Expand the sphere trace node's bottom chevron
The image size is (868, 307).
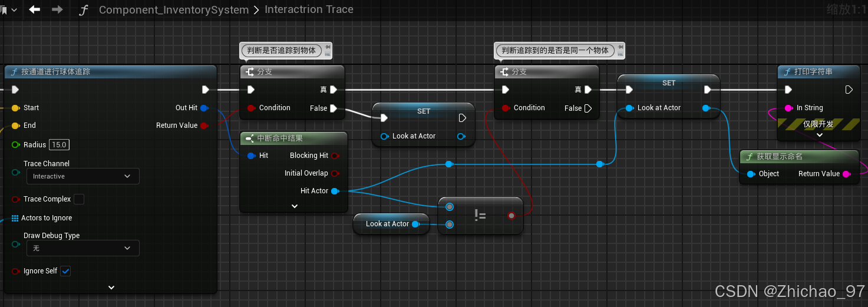[111, 288]
